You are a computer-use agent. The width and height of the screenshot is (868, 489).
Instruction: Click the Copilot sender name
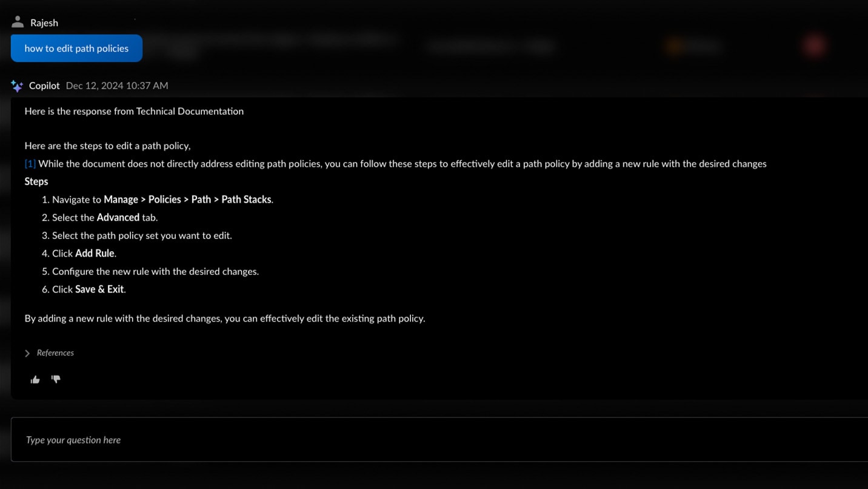[44, 86]
